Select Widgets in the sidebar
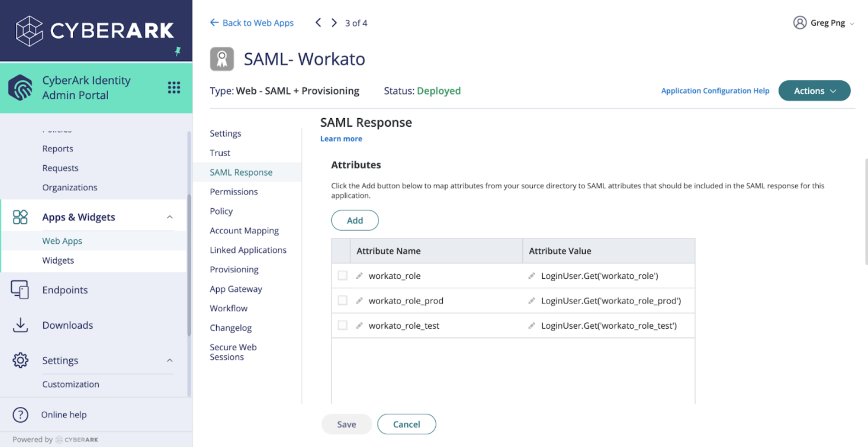The image size is (868, 448). tap(58, 260)
